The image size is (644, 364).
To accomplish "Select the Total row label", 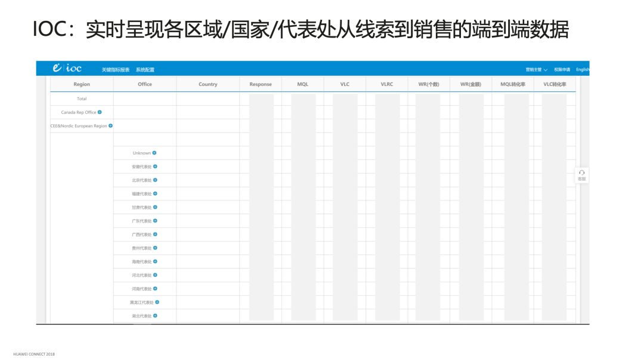I will (82, 98).
